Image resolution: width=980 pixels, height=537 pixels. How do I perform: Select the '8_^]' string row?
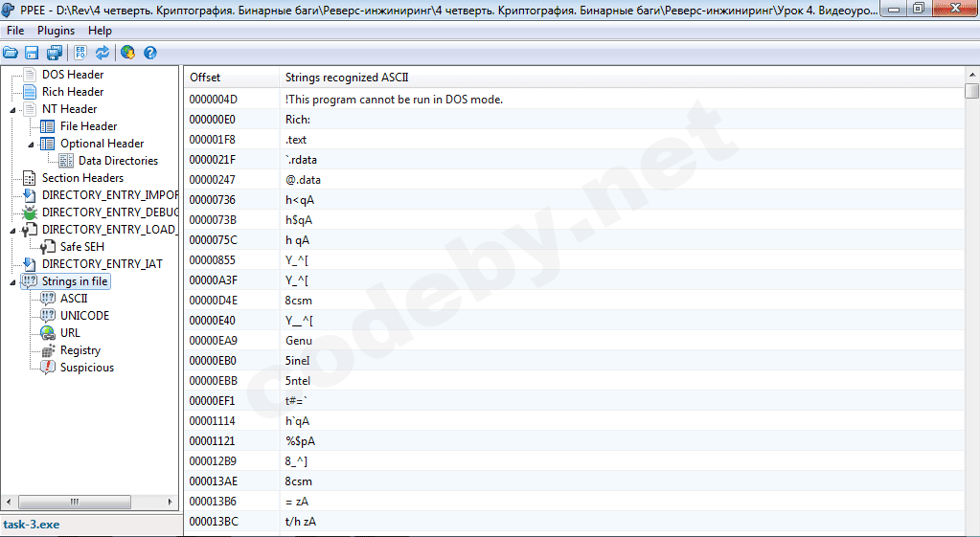tap(575, 460)
